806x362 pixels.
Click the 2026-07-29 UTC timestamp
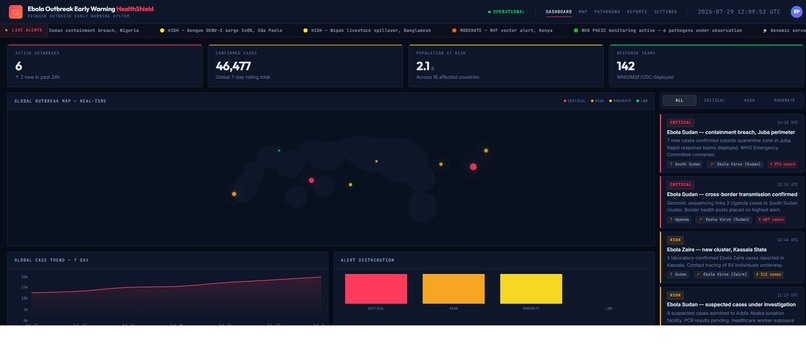739,12
